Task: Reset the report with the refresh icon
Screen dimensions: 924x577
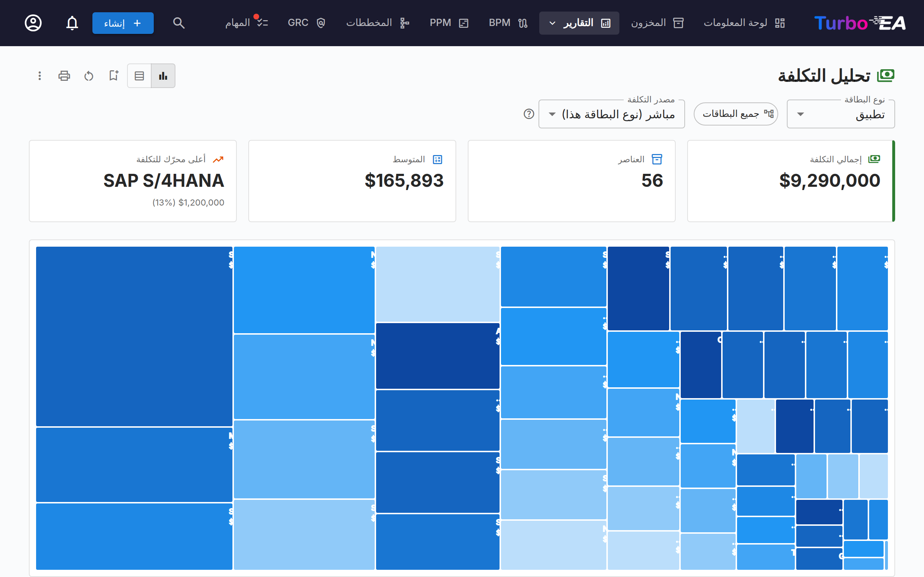Action: tap(88, 76)
